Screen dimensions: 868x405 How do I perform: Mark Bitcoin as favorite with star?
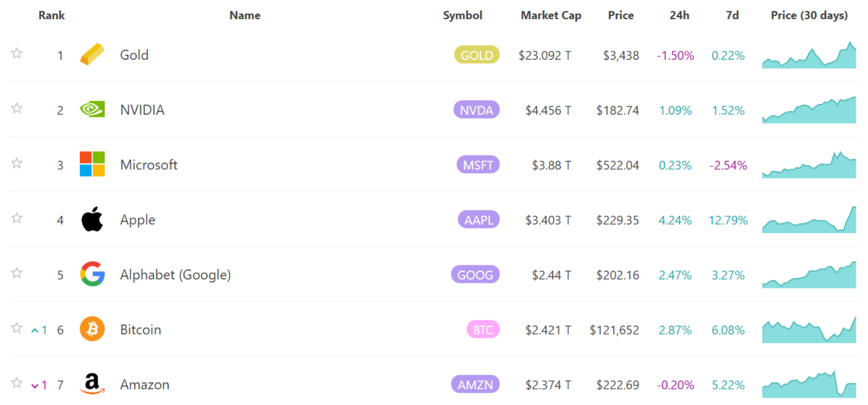click(x=17, y=327)
